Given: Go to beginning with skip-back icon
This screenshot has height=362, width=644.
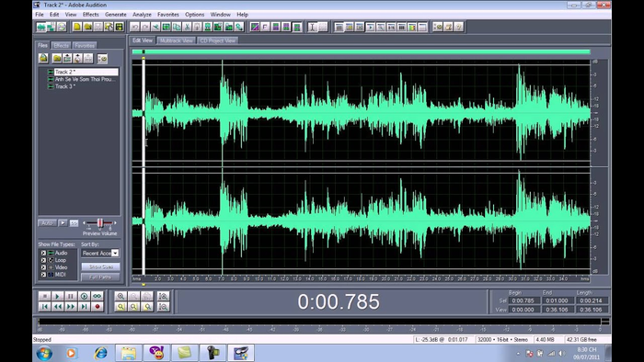Looking at the screenshot, I should coord(45,306).
